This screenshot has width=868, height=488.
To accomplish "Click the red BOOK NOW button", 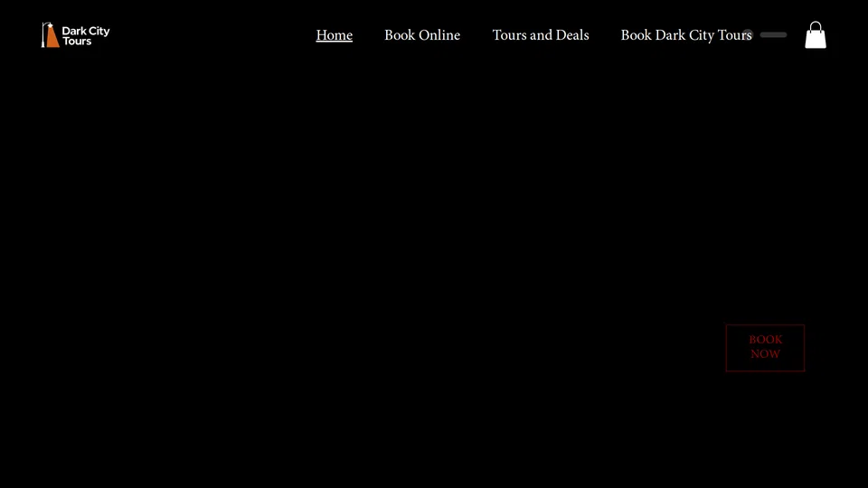I will (x=765, y=347).
